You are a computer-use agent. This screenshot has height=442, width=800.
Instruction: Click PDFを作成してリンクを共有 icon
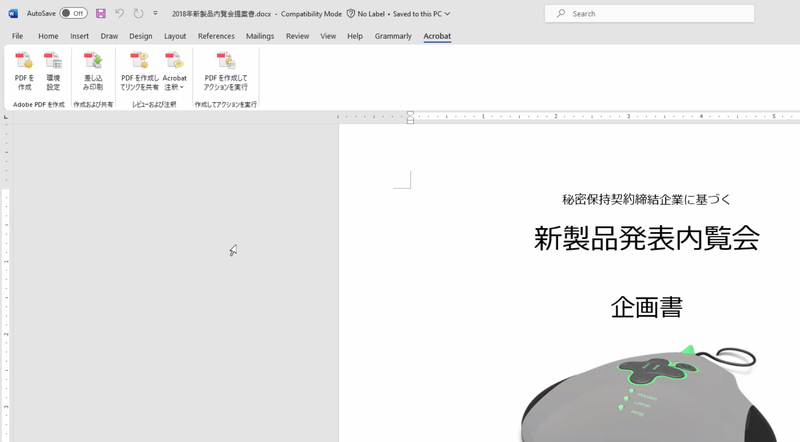(x=139, y=71)
